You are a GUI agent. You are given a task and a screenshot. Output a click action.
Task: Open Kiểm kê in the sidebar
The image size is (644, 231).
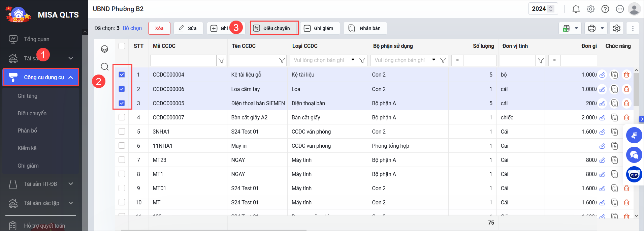[27, 148]
